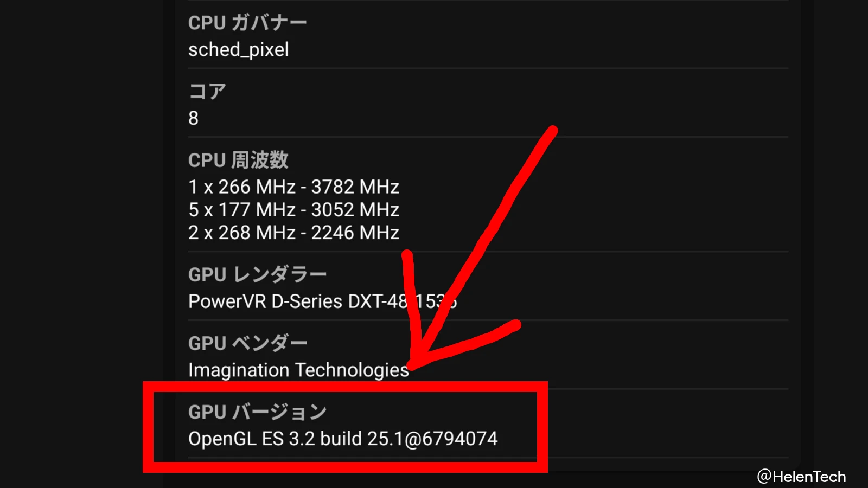The width and height of the screenshot is (868, 488).
Task: Open the CPU 周波数 section
Action: [238, 159]
